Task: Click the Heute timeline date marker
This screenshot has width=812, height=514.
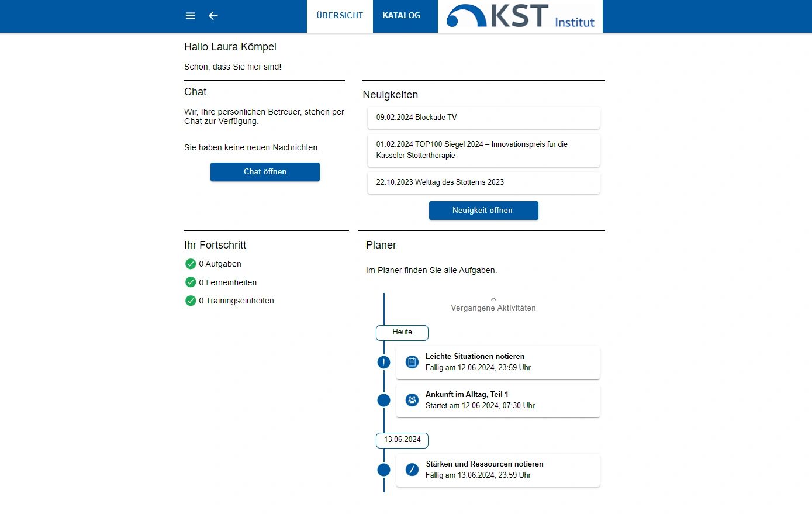Action: point(402,332)
